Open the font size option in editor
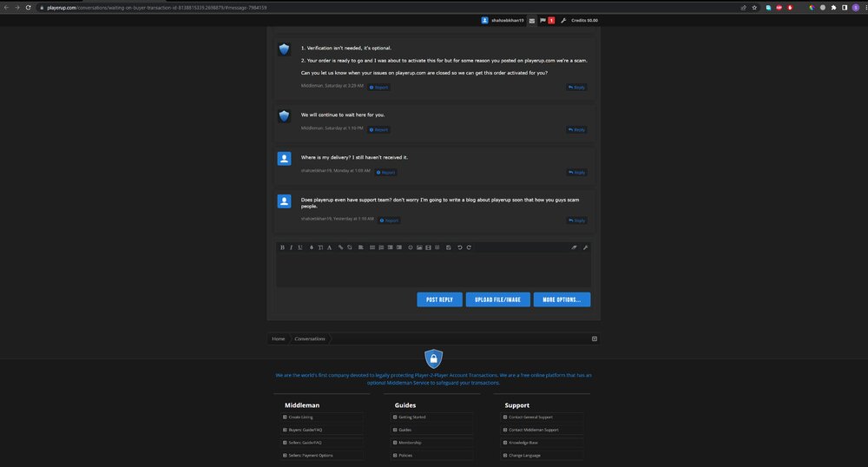868x467 pixels. (x=320, y=247)
